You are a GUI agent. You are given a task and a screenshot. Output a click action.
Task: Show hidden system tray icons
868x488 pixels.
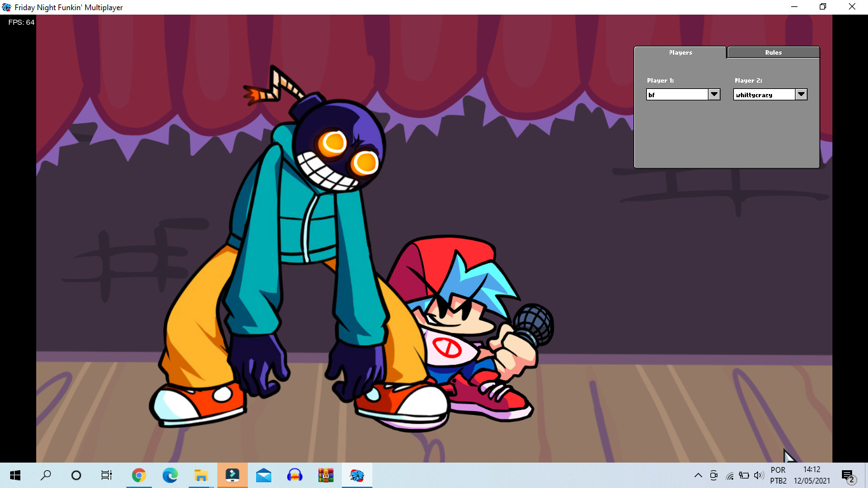[x=698, y=475]
